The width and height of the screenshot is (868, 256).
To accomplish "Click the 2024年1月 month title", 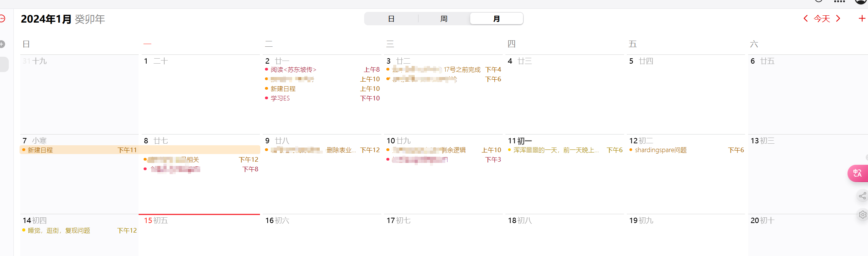I will click(x=46, y=19).
